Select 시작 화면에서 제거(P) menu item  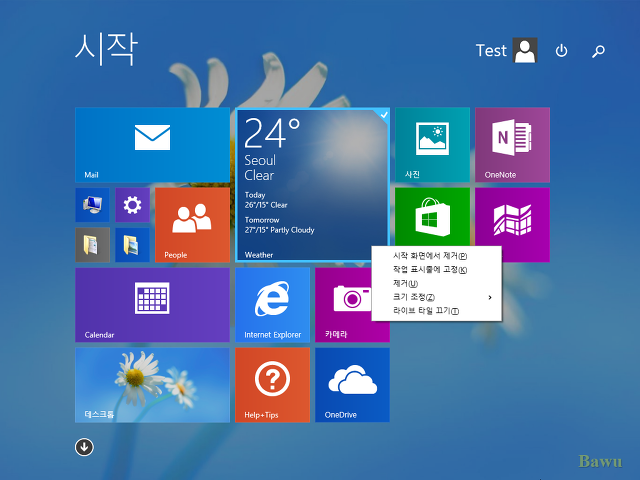(436, 256)
